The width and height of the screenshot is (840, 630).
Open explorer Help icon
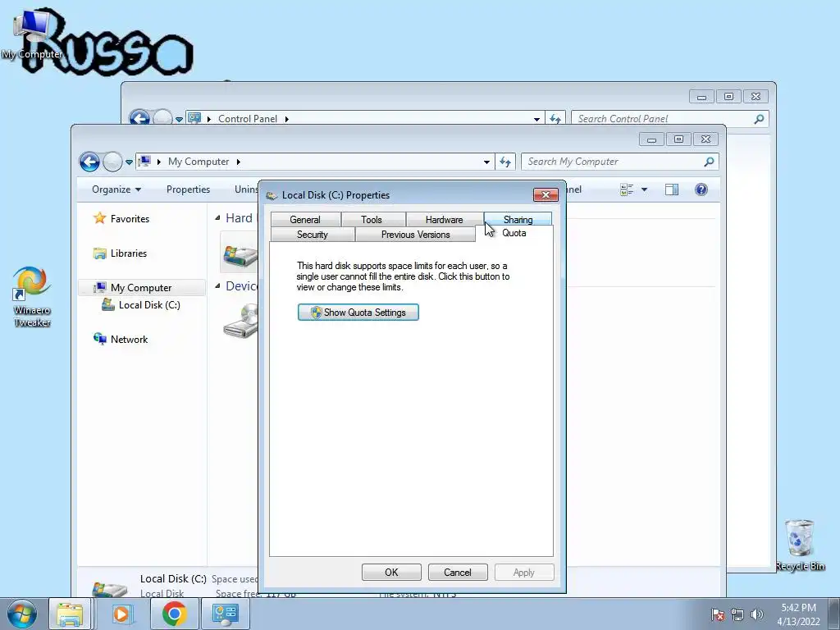click(701, 189)
